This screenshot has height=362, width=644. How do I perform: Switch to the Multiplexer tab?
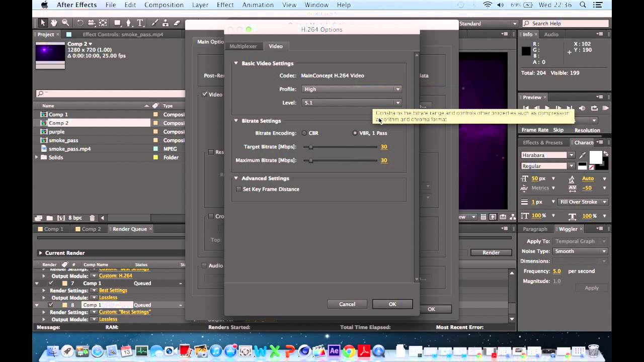click(x=243, y=46)
